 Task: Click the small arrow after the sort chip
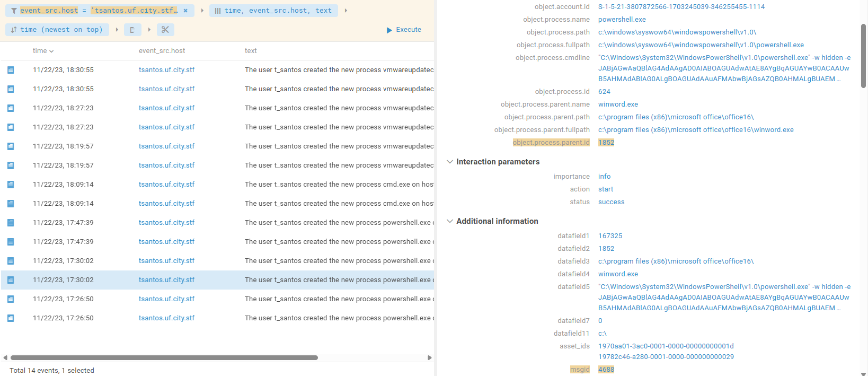point(117,30)
